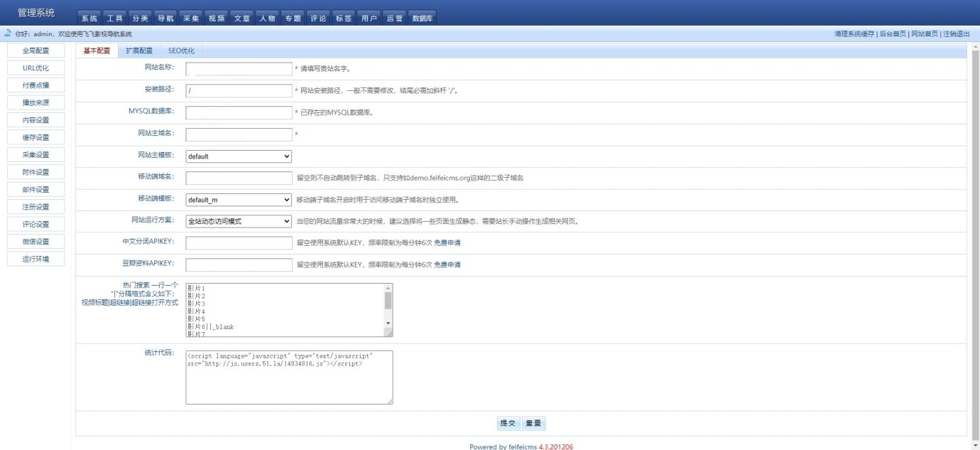Select 全局配置 in the sidebar
Screen dimensions: 980x450
(x=36, y=50)
